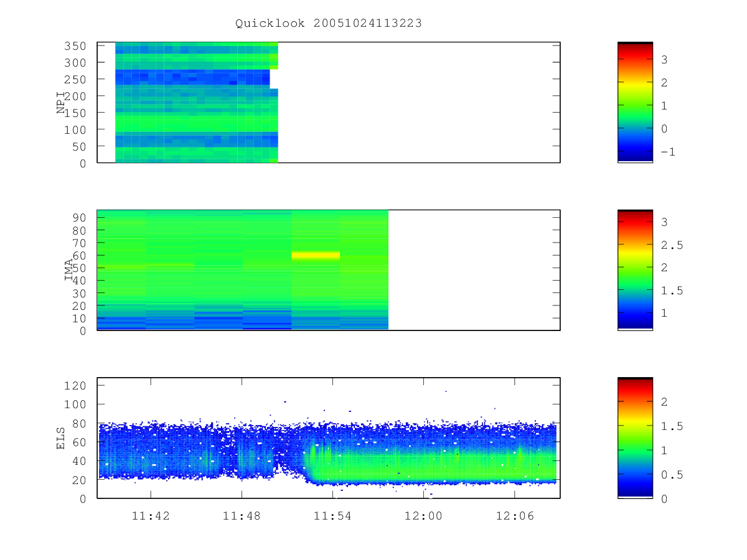The height and width of the screenshot is (560, 747).
Task: Click the 3 label on NPI colorbar
Action: [664, 60]
